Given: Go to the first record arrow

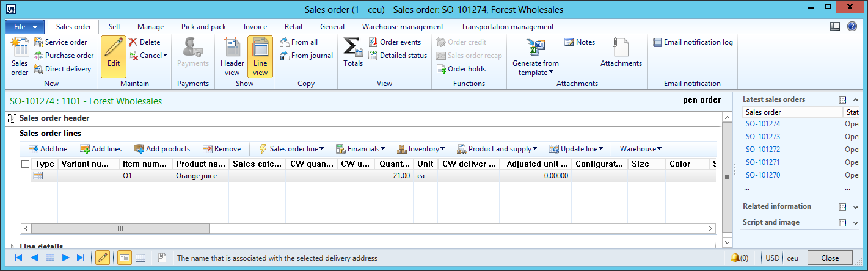Looking at the screenshot, I should click(18, 258).
